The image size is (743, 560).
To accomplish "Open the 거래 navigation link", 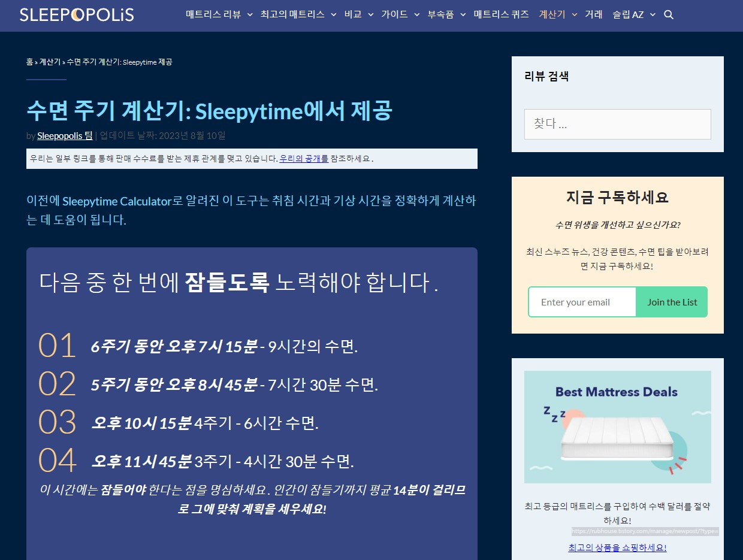I will click(593, 15).
